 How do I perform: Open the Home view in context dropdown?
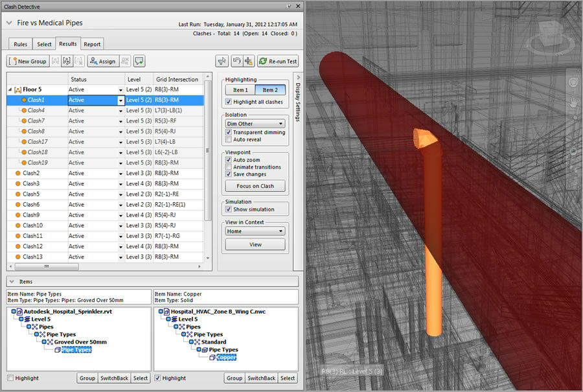click(x=255, y=231)
